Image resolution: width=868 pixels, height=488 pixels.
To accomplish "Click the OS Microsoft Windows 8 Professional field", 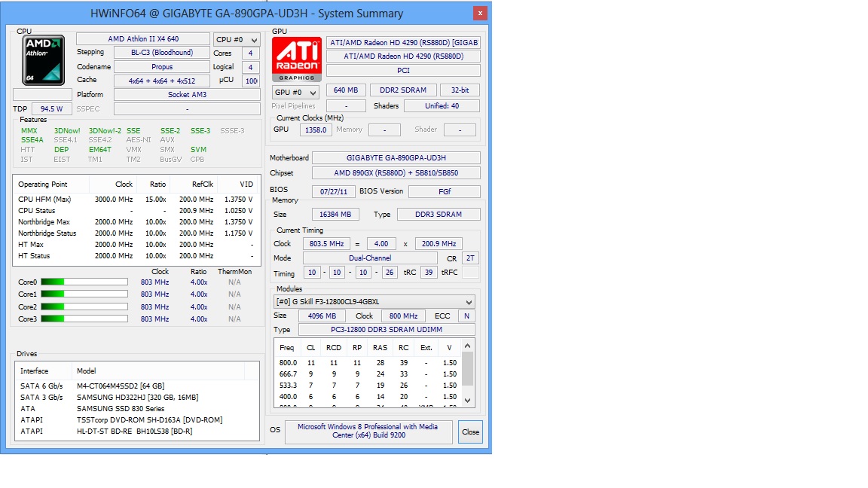I will 368,431.
